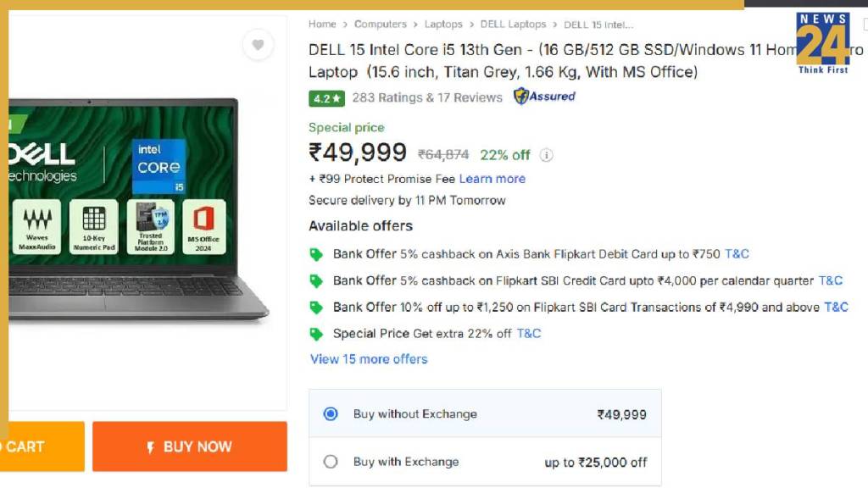Viewport: 868px width, 488px height.
Task: Open Home breadcrumb link
Action: pos(322,25)
